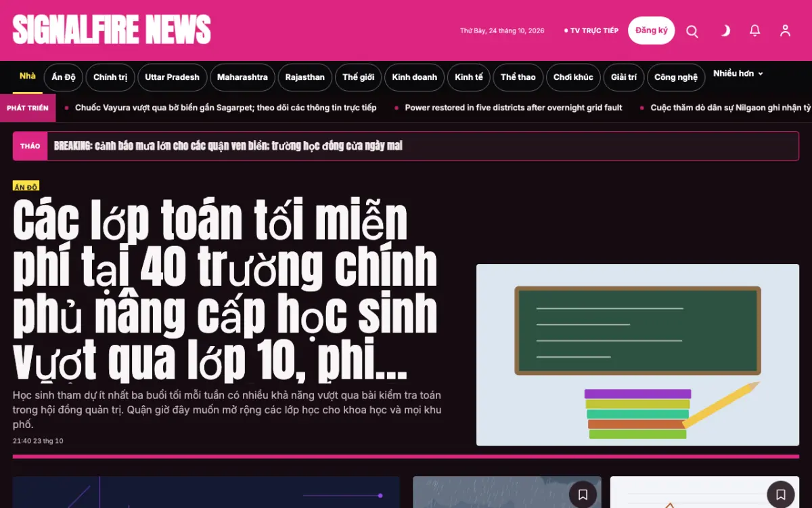This screenshot has height=508, width=812.
Task: Open the Maharashtra category
Action: click(242, 77)
